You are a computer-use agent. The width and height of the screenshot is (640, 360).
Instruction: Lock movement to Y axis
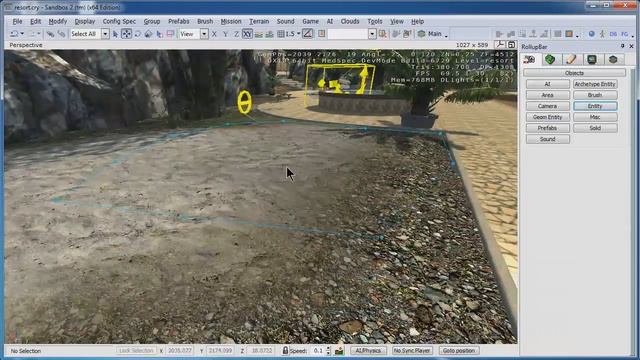(225, 34)
